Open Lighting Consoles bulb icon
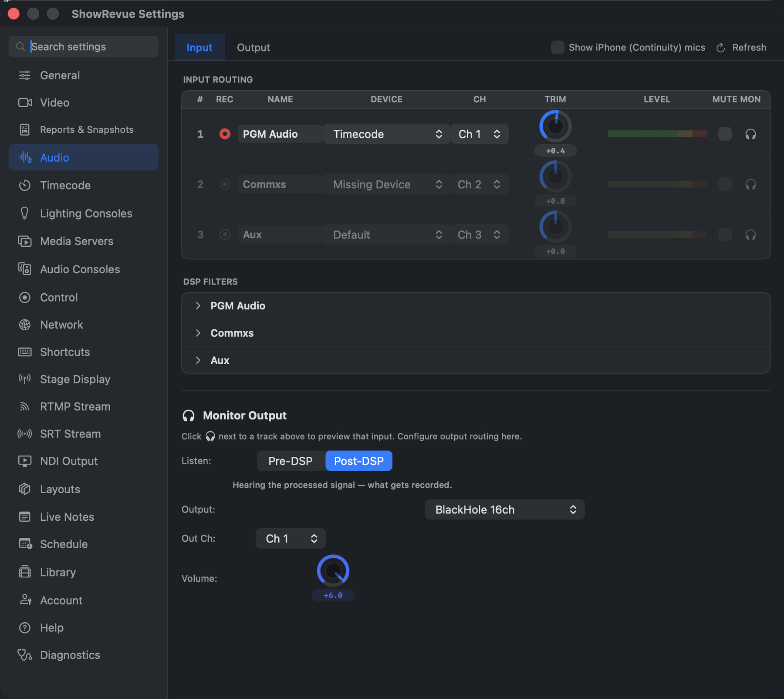The width and height of the screenshot is (784, 699). (25, 213)
